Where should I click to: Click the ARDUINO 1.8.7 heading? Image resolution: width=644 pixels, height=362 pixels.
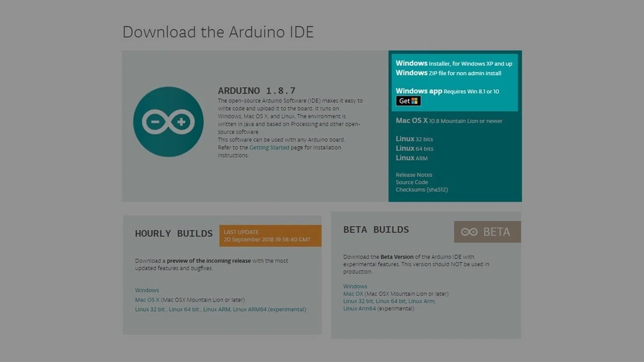click(257, 91)
